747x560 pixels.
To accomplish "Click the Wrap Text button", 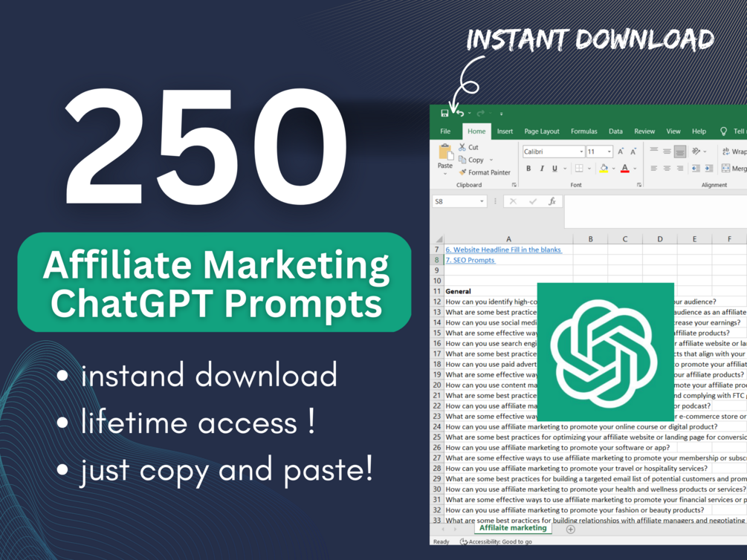I will pyautogui.click(x=734, y=152).
